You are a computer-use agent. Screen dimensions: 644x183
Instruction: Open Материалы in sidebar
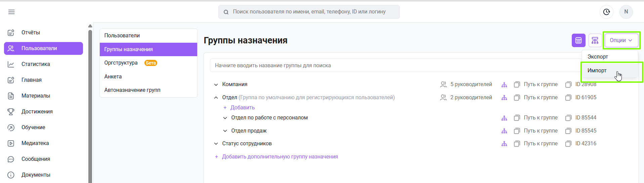[43, 96]
